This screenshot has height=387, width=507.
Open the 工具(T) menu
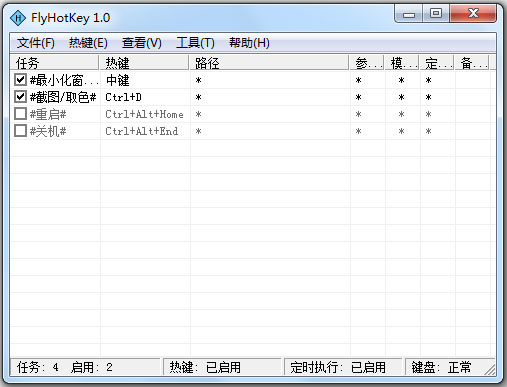click(x=195, y=43)
